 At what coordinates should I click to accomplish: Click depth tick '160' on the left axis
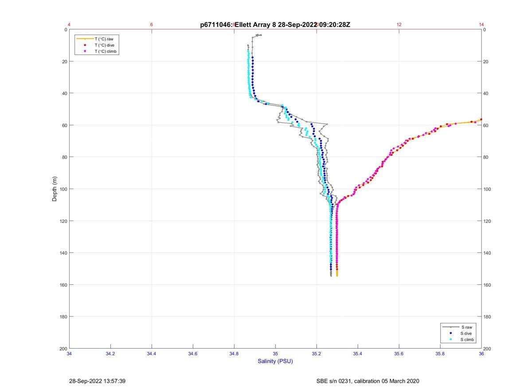click(x=63, y=285)
